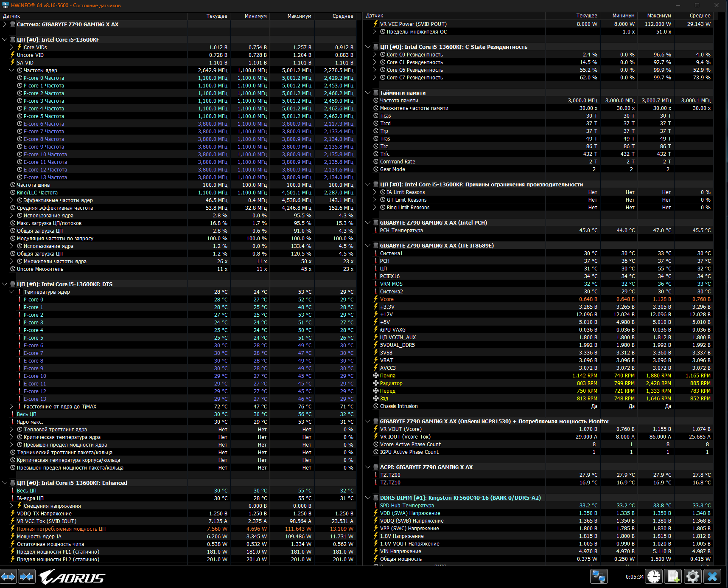Viewport: 728px width, 588px height.
Task: Start logging with the sheet-plus icon
Action: (673, 577)
